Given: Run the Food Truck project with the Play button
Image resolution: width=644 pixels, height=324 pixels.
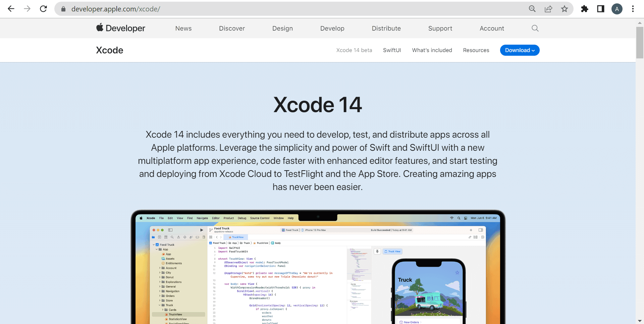Looking at the screenshot, I should (x=202, y=230).
